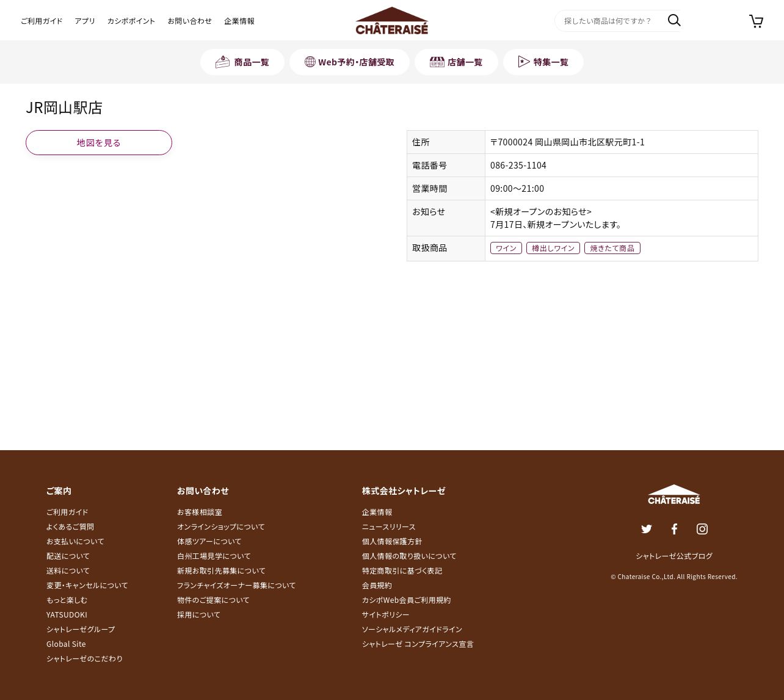Open footer link 変更・キャンセルについて

(x=87, y=585)
